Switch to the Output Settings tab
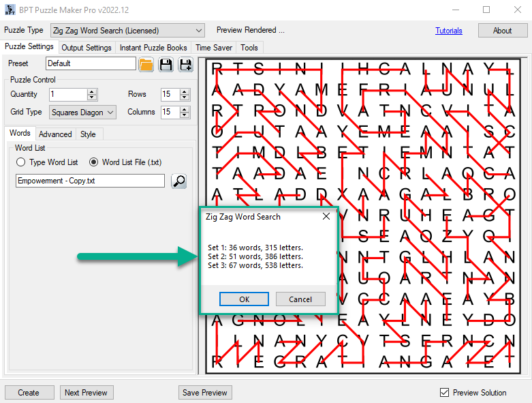Screen dimensions: 532x403 (x=87, y=48)
